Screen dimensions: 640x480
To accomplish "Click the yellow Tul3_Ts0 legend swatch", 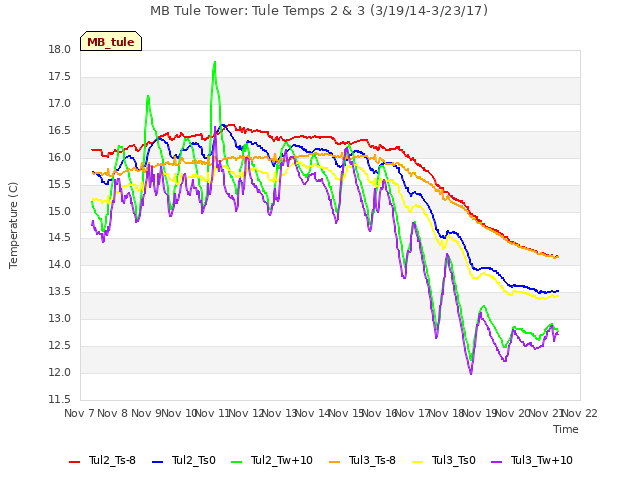I will click(x=418, y=462).
